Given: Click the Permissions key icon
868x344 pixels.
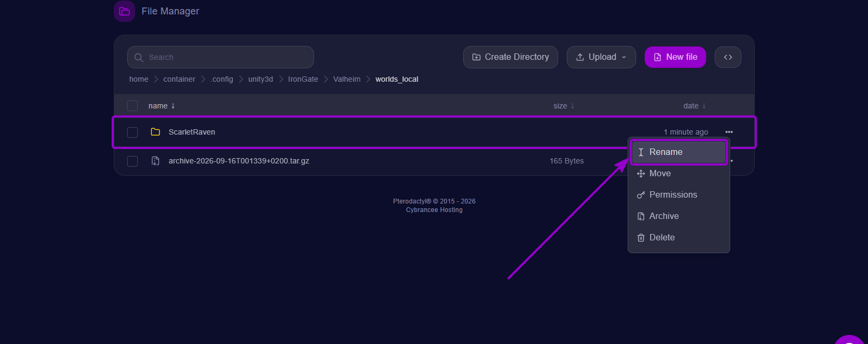Looking at the screenshot, I should tap(641, 195).
